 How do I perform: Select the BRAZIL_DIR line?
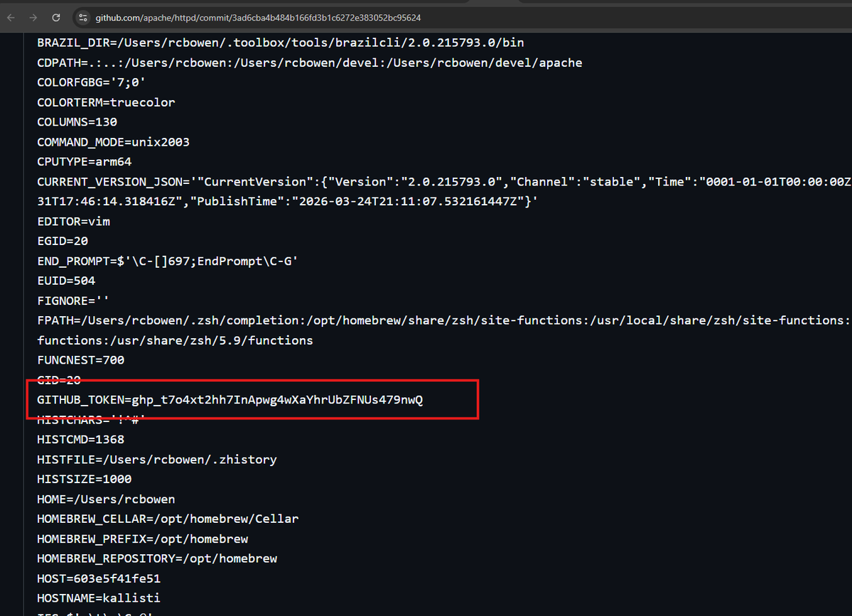tap(281, 43)
